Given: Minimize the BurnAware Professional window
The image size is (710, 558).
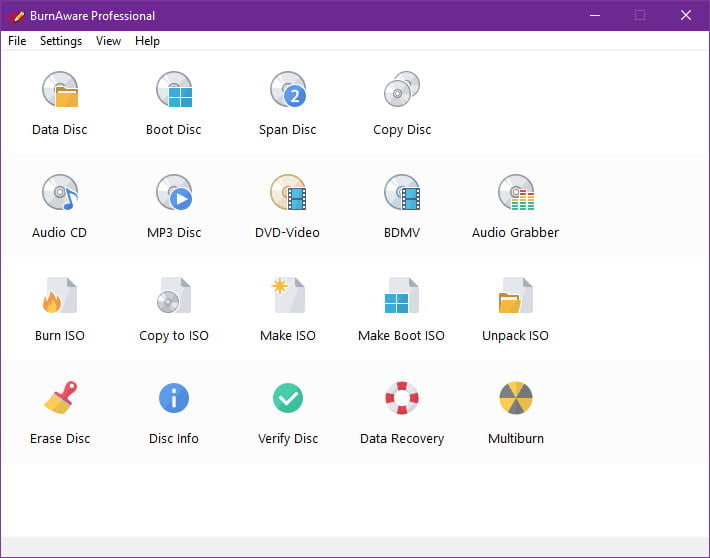Looking at the screenshot, I should pyautogui.click(x=595, y=15).
